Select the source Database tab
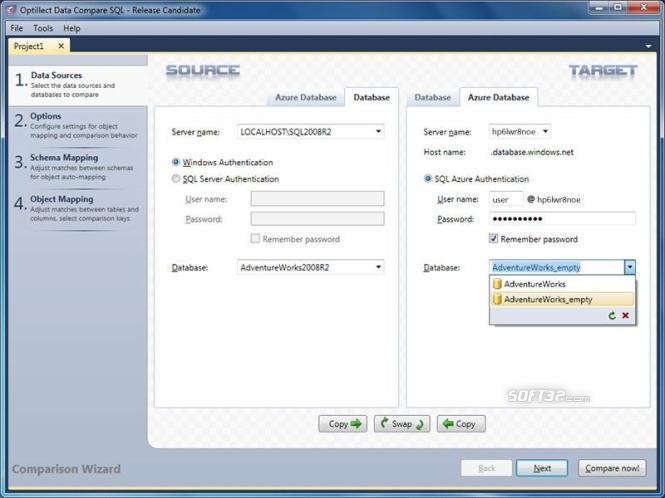Screen dimensions: 665x498 point(372,97)
